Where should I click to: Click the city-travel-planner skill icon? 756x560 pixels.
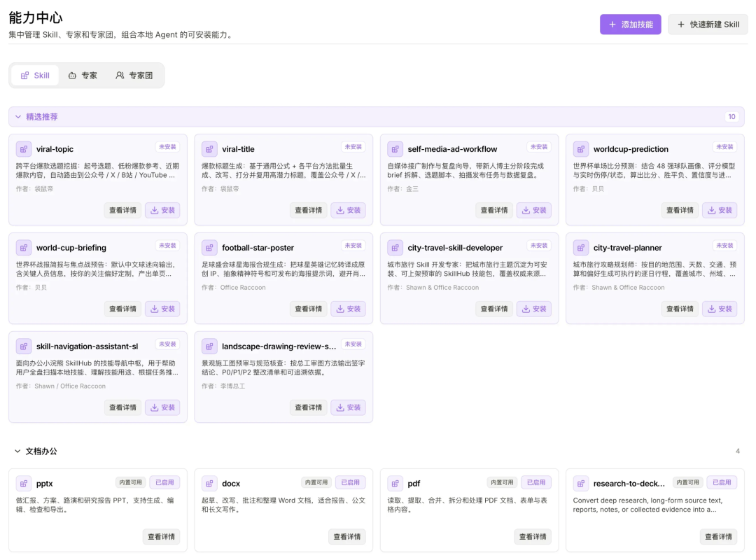(x=580, y=248)
